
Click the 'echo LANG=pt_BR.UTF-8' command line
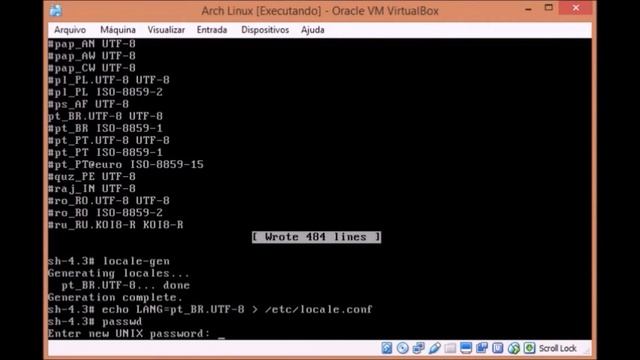coord(210,309)
